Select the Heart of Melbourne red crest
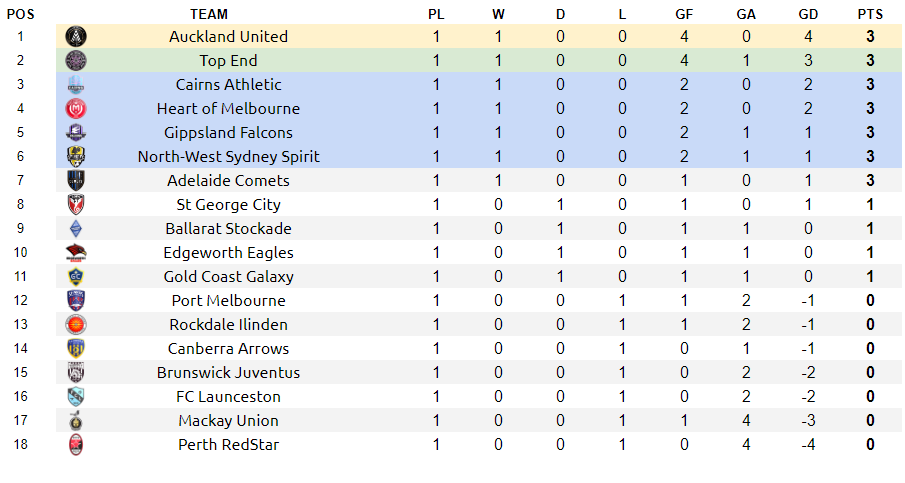The width and height of the screenshot is (905, 483). [x=76, y=108]
